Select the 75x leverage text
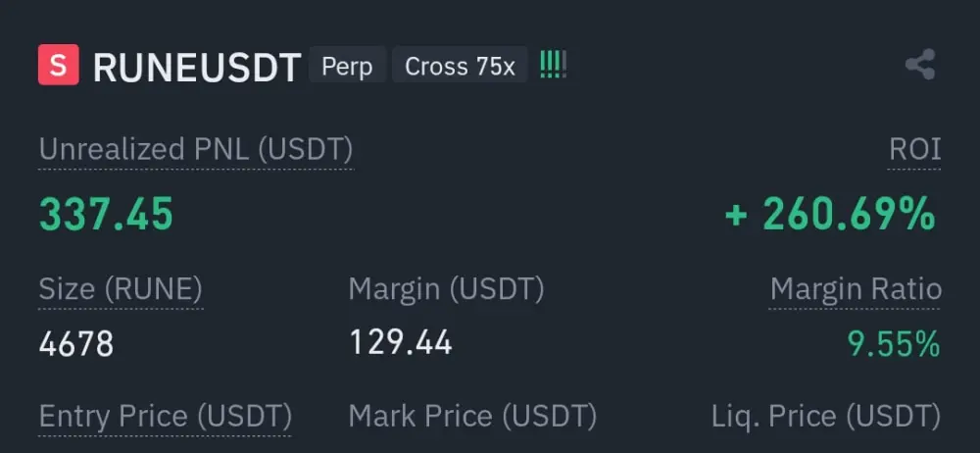This screenshot has width=980, height=453. tap(495, 66)
